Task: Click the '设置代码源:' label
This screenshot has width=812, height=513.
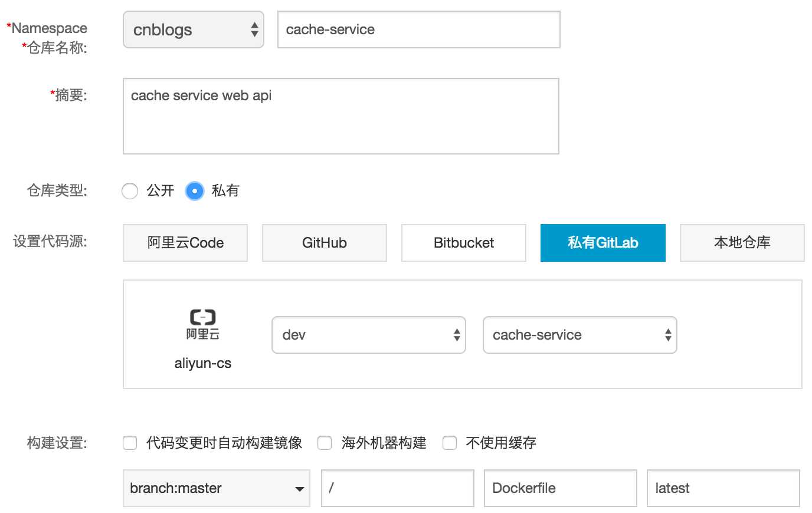Action: click(x=50, y=241)
